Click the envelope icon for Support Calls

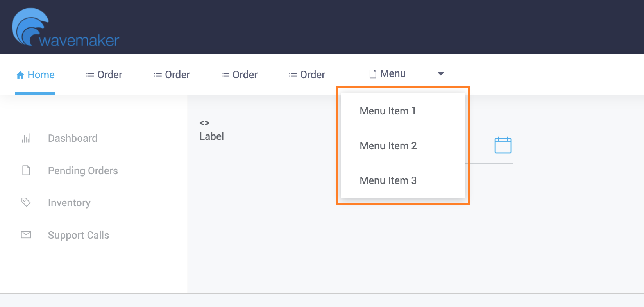click(26, 234)
